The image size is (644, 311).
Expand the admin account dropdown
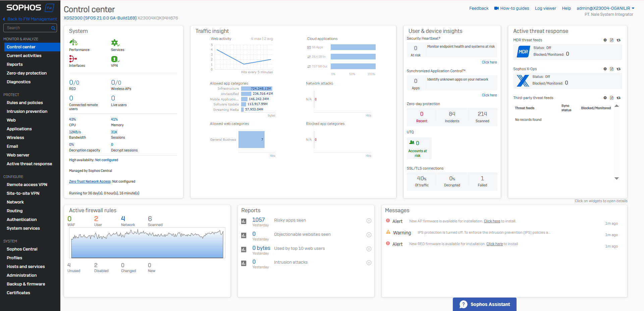[x=633, y=8]
